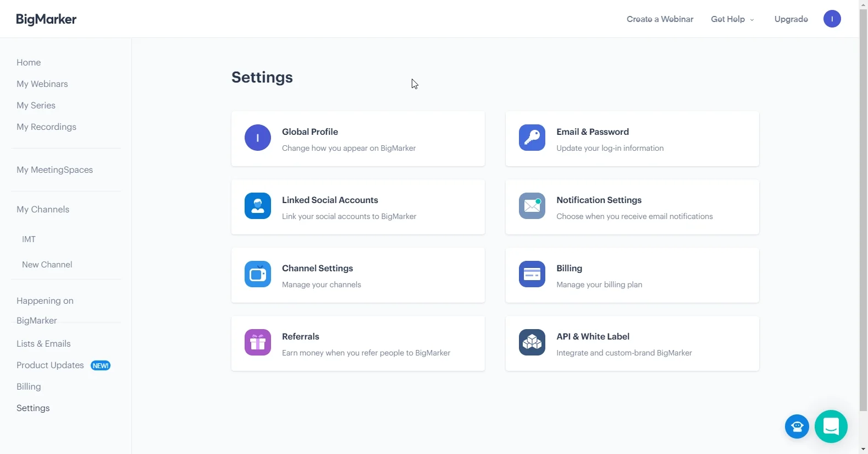Click the BigMarker logo
The image size is (868, 454).
tap(46, 19)
